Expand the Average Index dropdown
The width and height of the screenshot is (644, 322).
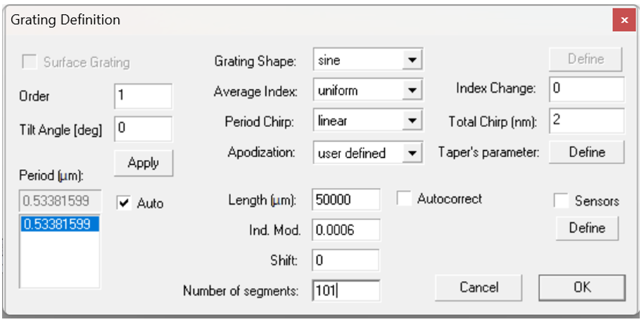pyautogui.click(x=412, y=91)
